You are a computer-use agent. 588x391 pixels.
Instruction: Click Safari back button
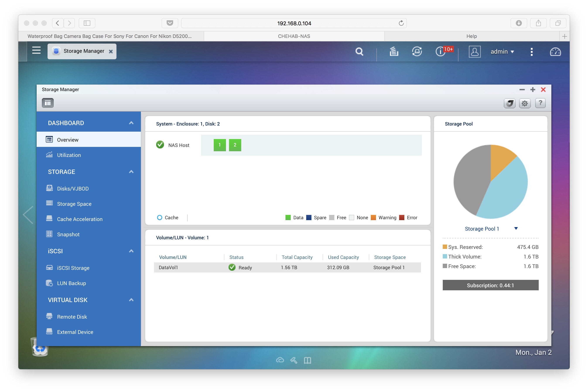pyautogui.click(x=58, y=23)
